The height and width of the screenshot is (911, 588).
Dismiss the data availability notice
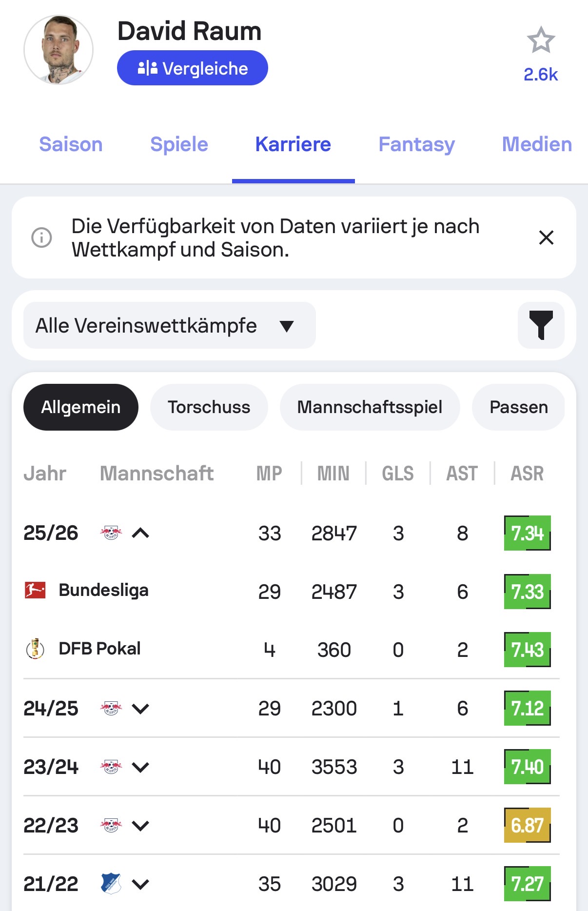point(546,238)
